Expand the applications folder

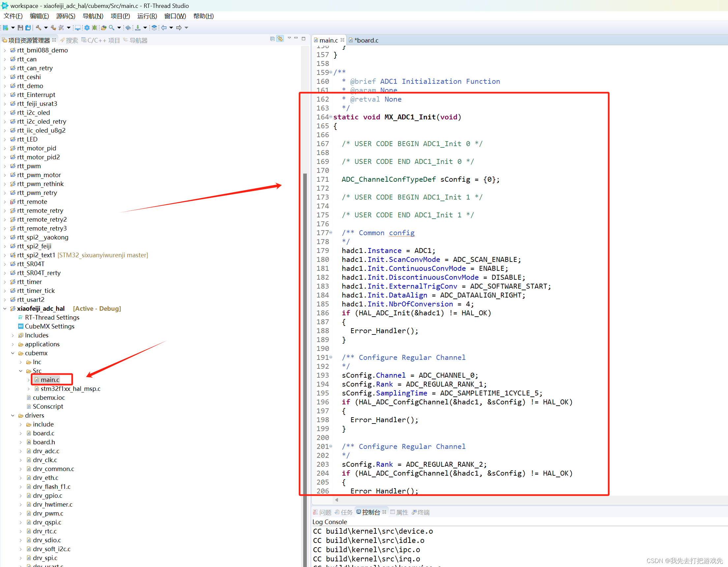tap(13, 344)
